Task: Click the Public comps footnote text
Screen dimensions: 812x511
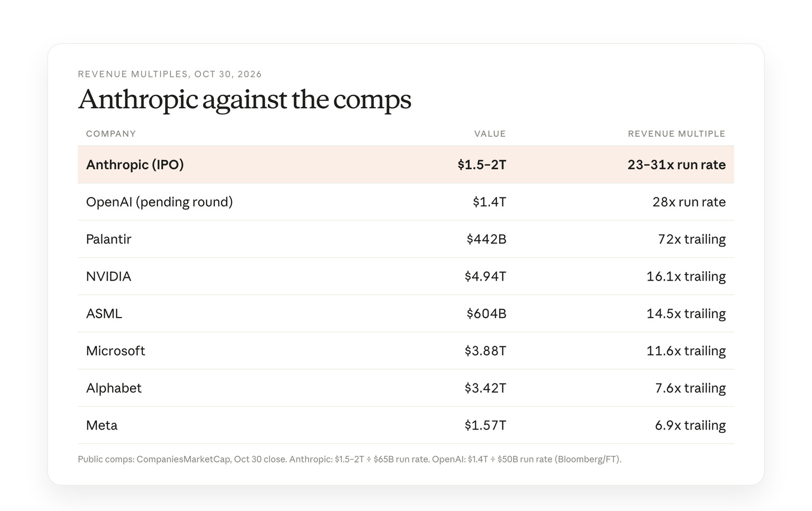Action: click(350, 460)
